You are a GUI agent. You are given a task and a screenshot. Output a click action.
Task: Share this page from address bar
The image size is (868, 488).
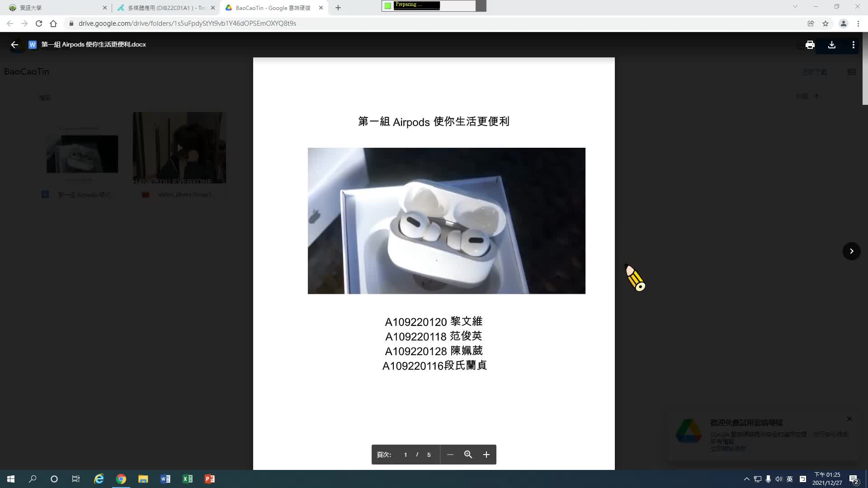coord(811,23)
